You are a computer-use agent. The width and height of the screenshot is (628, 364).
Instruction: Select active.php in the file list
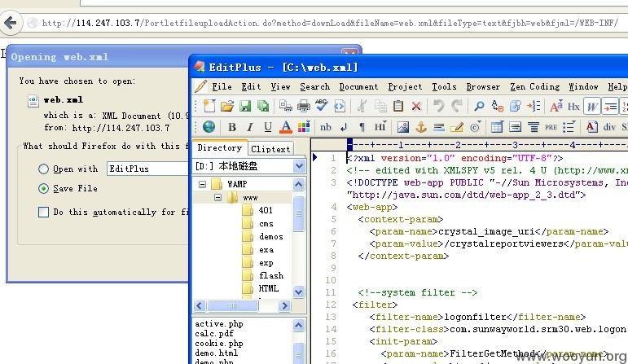218,323
